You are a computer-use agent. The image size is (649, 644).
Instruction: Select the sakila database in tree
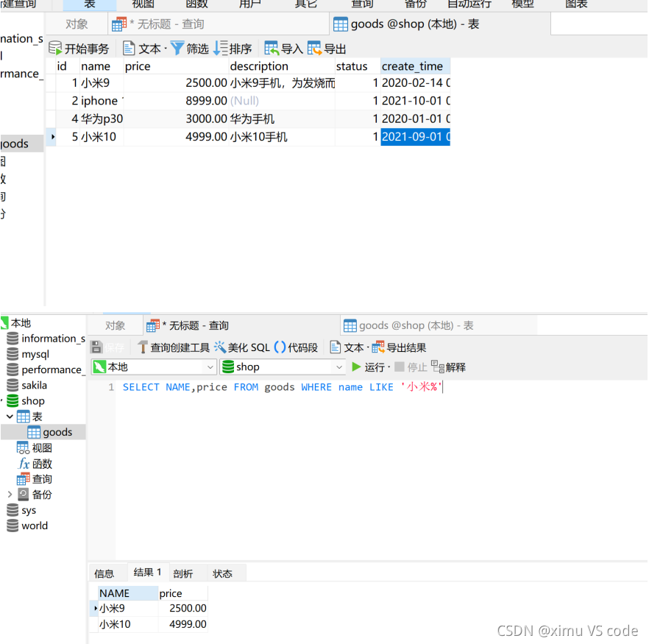click(27, 385)
